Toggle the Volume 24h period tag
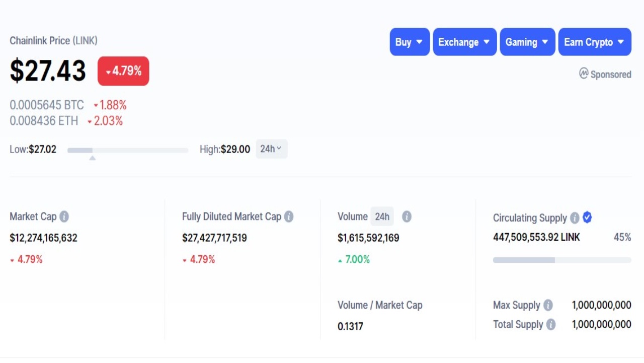 tap(382, 216)
